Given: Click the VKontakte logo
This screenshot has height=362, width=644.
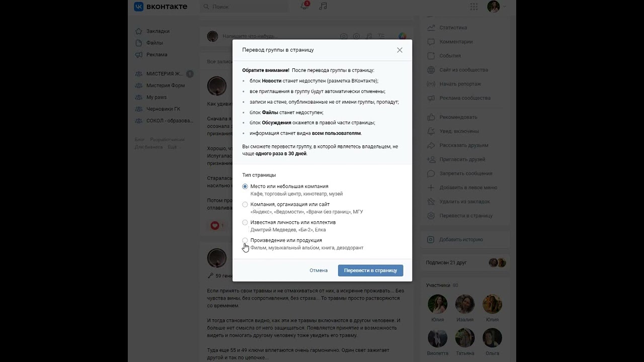Looking at the screenshot, I should [x=160, y=7].
